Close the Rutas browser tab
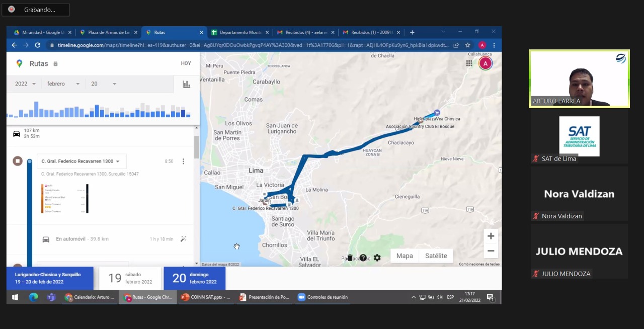Viewport: 644px width, 329px height. coord(201,32)
